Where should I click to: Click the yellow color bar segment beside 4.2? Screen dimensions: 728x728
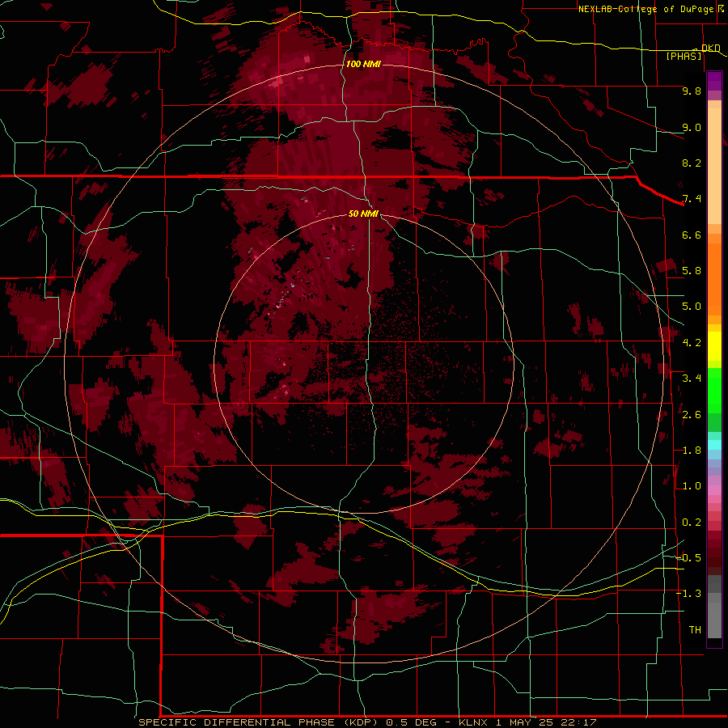714,346
